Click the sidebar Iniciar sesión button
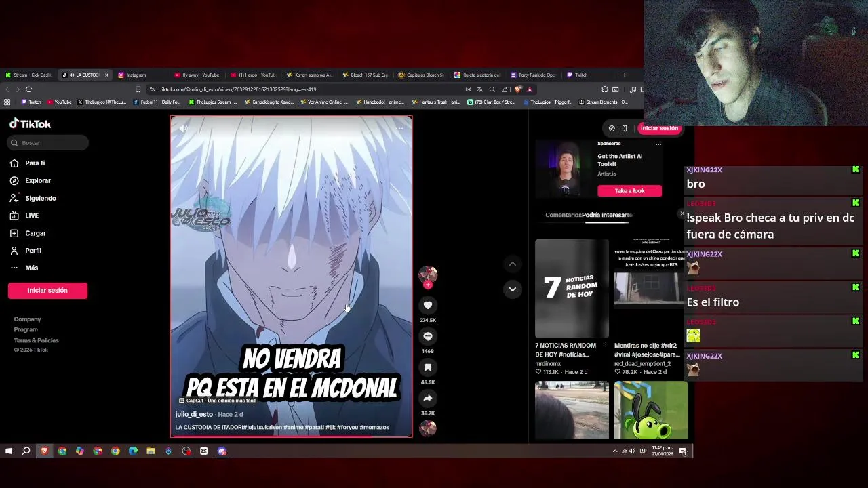This screenshot has width=868, height=488. (x=47, y=291)
